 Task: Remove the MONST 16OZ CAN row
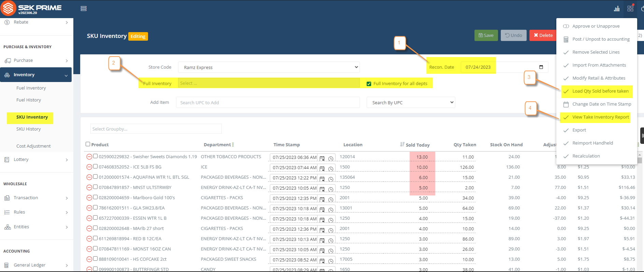pos(89,249)
